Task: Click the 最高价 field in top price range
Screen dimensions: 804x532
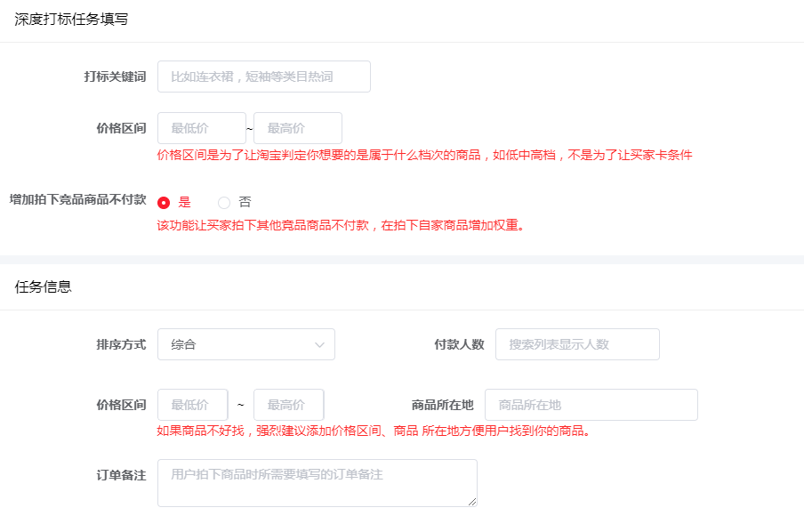Action: (298, 128)
